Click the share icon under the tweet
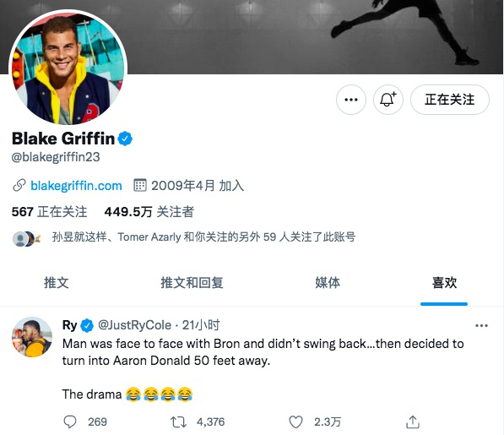Screen dimensions: 504x435 413,421
